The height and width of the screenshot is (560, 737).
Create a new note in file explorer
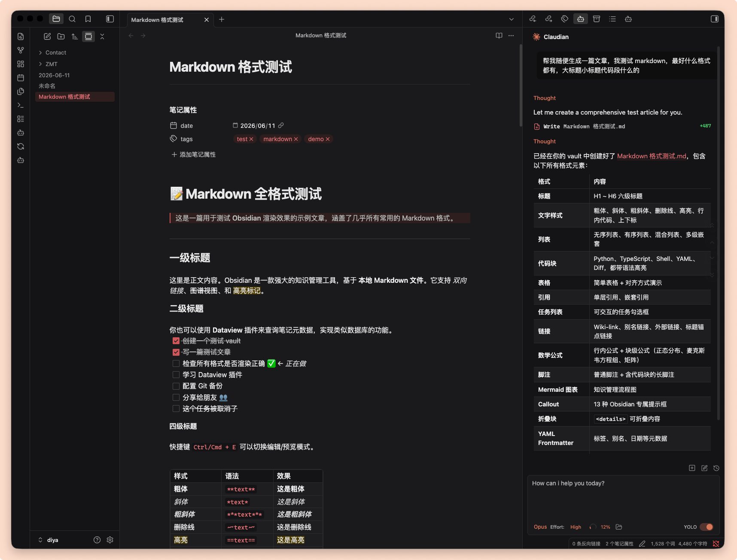47,36
